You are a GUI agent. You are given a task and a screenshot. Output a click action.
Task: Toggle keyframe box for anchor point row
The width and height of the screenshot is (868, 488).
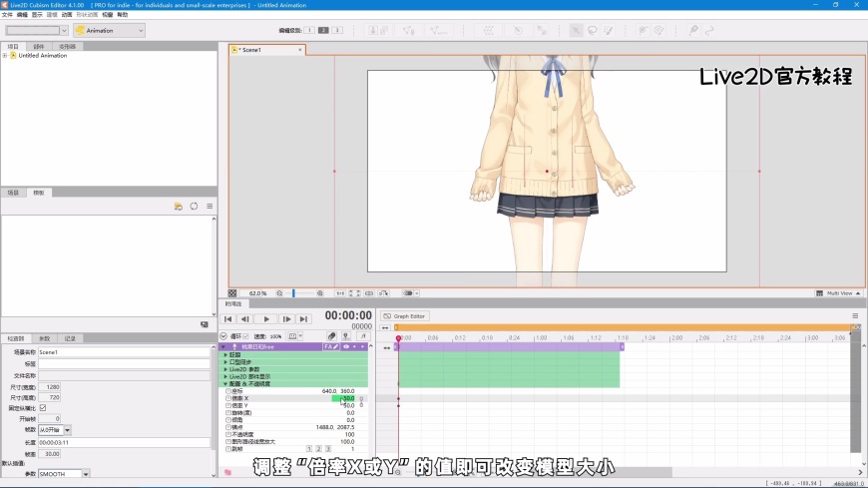228,427
